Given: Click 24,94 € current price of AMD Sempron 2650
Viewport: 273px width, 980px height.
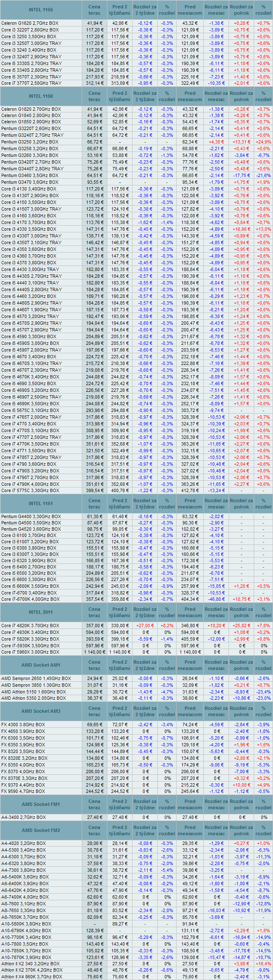Looking at the screenshot, I should pyautogui.click(x=95, y=678).
